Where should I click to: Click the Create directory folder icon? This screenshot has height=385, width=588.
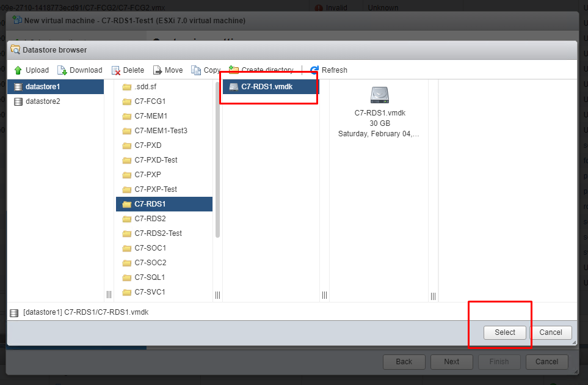pyautogui.click(x=234, y=70)
